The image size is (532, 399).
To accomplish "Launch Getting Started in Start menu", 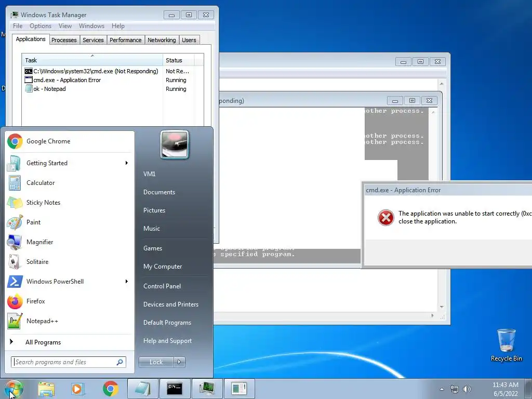I will (70, 163).
